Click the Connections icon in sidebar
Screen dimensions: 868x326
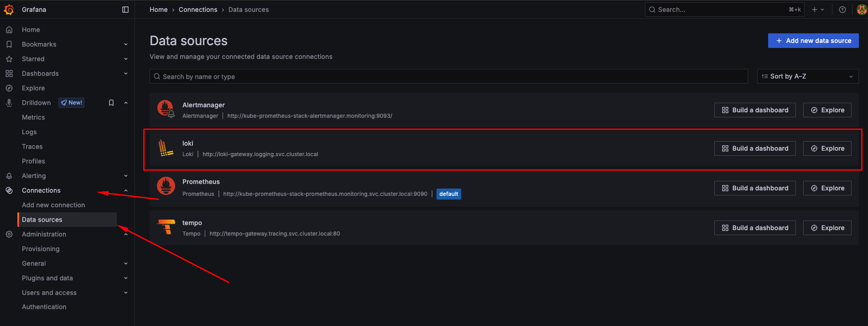9,190
